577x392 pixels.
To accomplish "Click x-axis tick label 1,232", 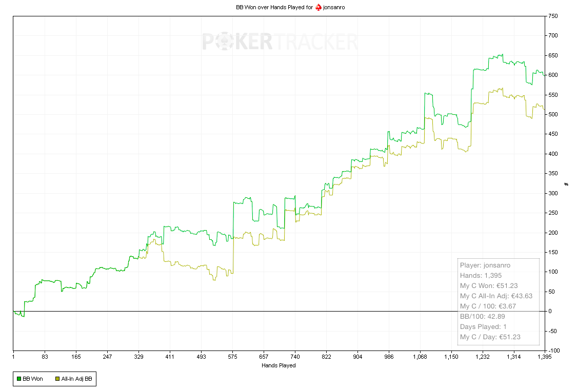I will click(483, 357).
